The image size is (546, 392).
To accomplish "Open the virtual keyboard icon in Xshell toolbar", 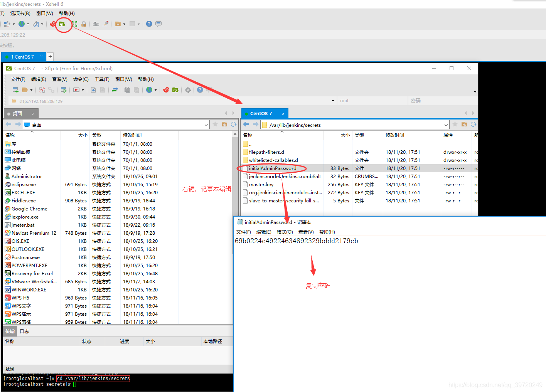I will point(96,24).
